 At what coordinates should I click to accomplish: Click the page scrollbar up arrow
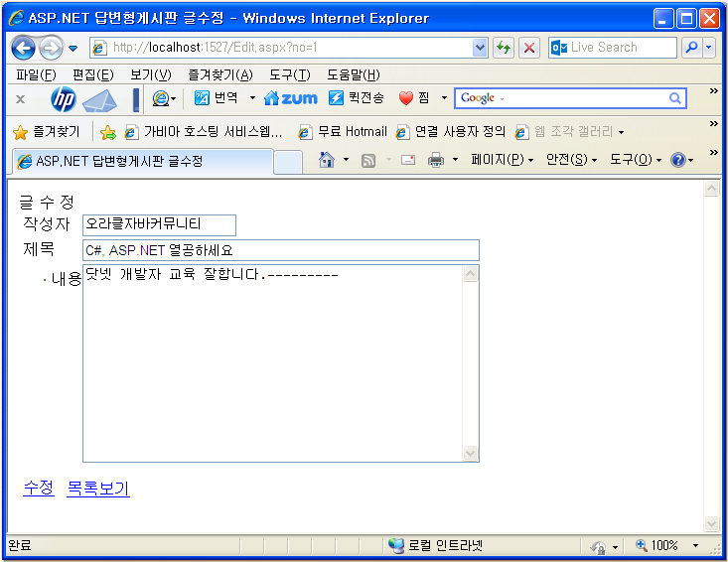click(x=711, y=189)
